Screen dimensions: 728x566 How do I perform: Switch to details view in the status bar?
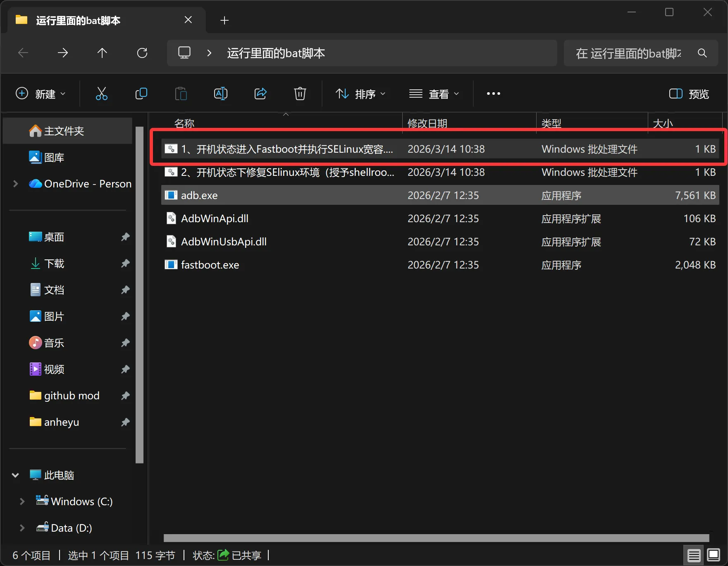[x=694, y=555]
